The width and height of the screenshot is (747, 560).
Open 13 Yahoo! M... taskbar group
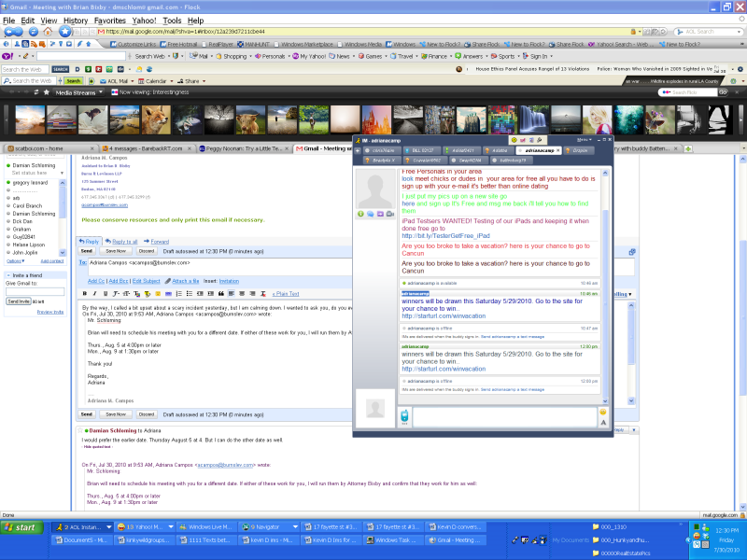point(146,527)
